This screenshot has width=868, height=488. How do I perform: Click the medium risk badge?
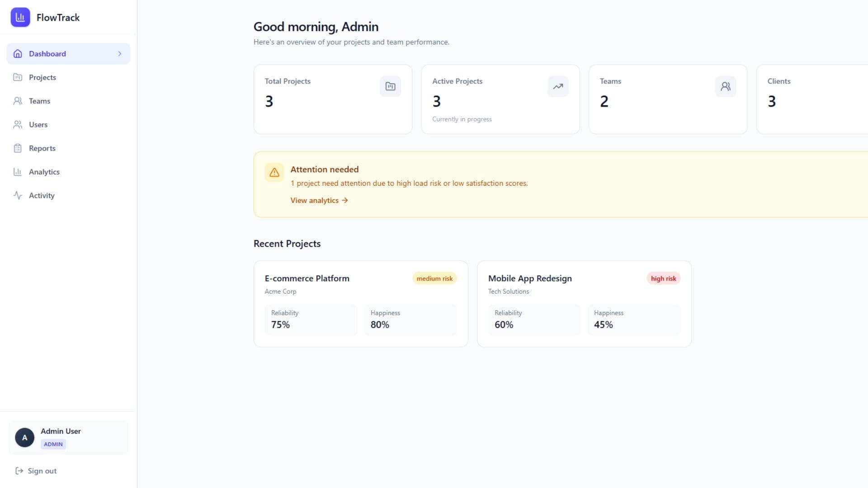point(434,278)
